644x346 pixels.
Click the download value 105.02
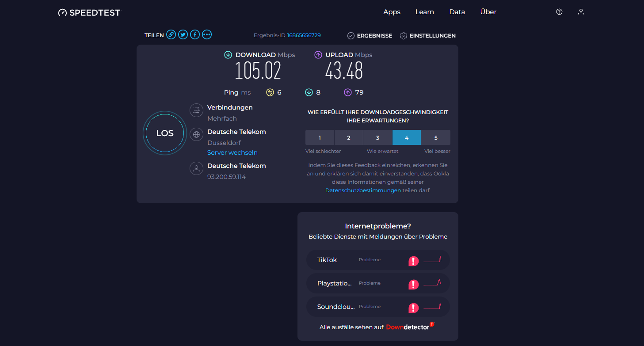click(258, 71)
